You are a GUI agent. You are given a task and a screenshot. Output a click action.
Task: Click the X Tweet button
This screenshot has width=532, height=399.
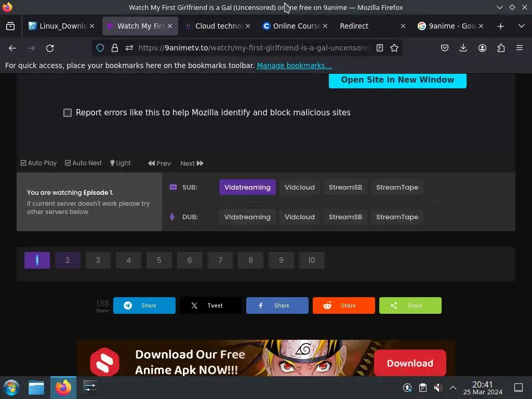[x=211, y=305]
